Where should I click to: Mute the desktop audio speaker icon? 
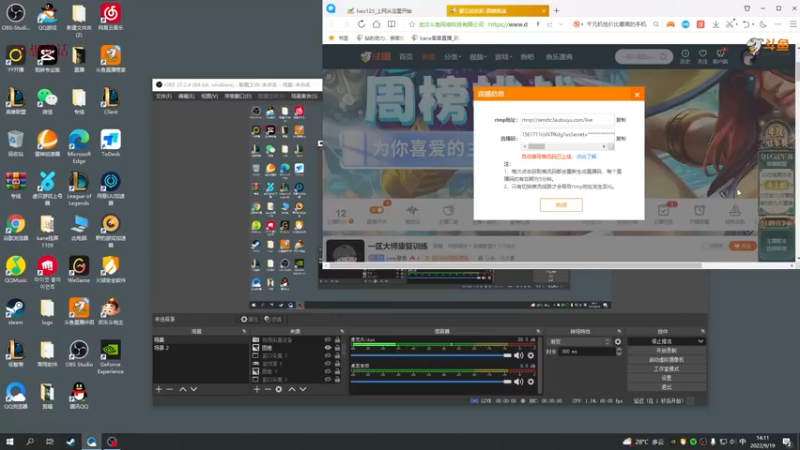518,382
